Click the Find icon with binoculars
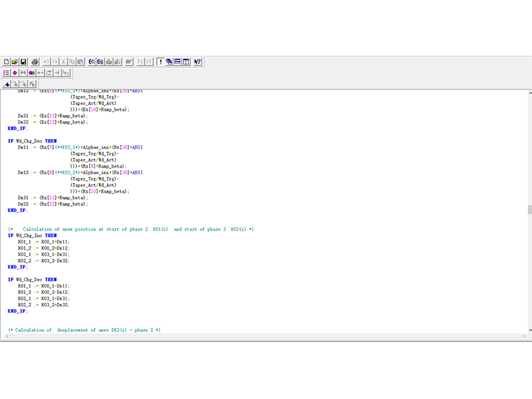The height and width of the screenshot is (399, 532). 92,62
